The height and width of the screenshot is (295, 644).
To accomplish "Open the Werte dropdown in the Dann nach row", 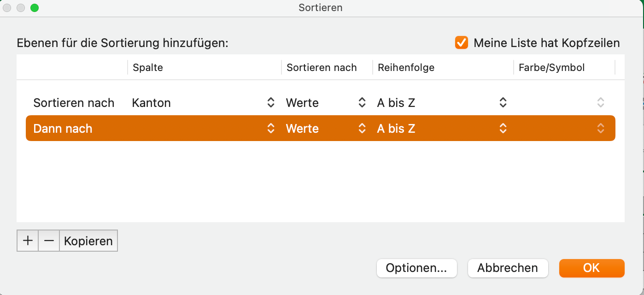I will [x=362, y=128].
